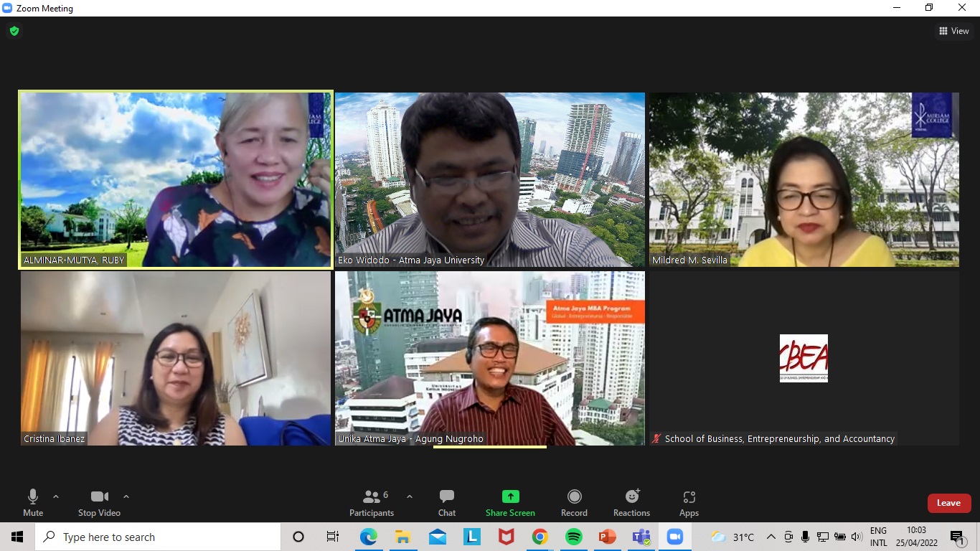Click the Zoom taskbar icon

675,537
